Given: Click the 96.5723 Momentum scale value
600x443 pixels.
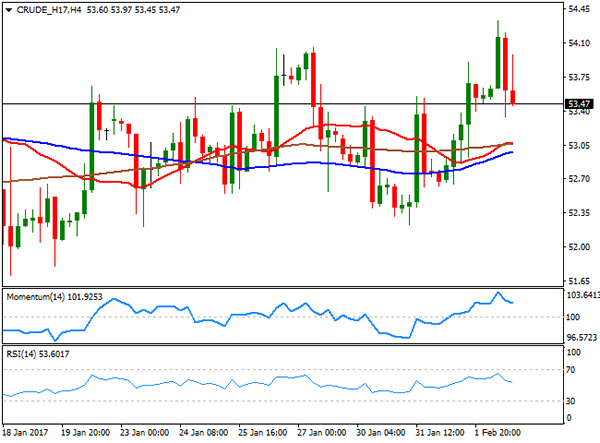Looking at the screenshot, I should (x=582, y=337).
